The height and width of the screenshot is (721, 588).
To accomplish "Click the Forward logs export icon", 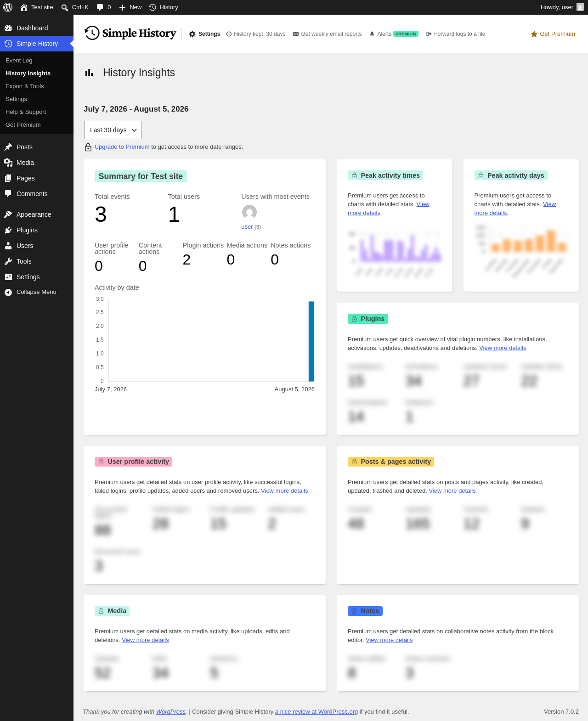I will click(429, 34).
